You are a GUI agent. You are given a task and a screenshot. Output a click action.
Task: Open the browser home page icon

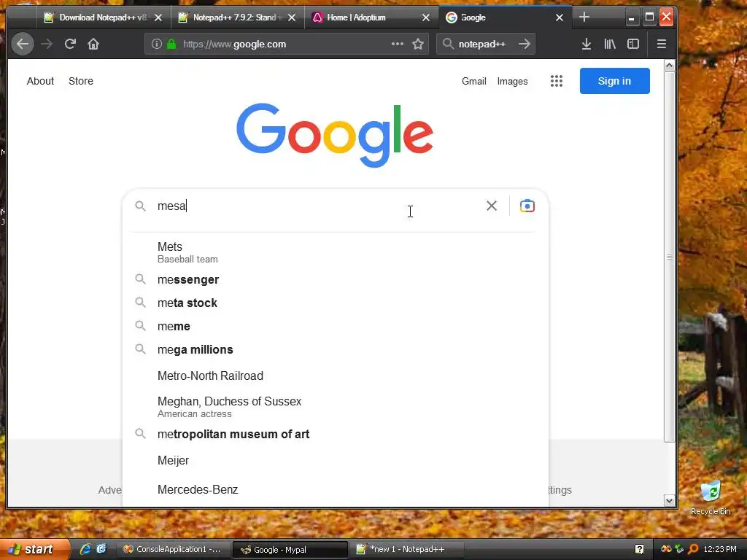pyautogui.click(x=93, y=44)
